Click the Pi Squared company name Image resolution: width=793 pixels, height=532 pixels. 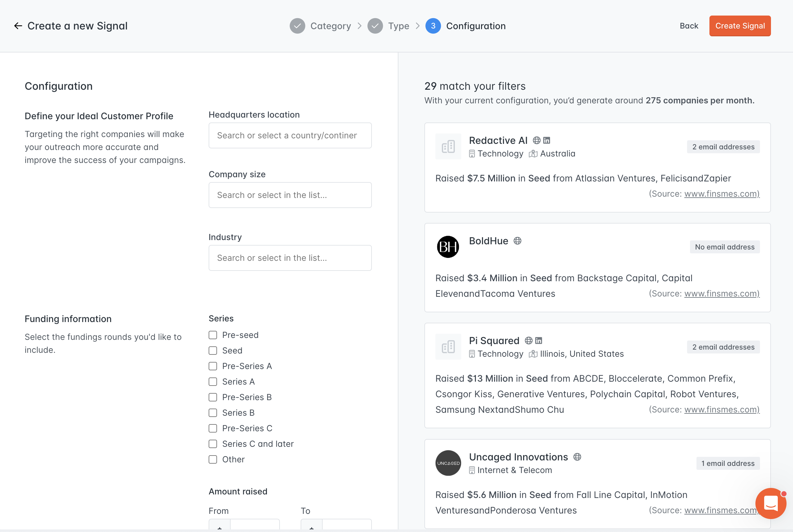click(x=494, y=340)
